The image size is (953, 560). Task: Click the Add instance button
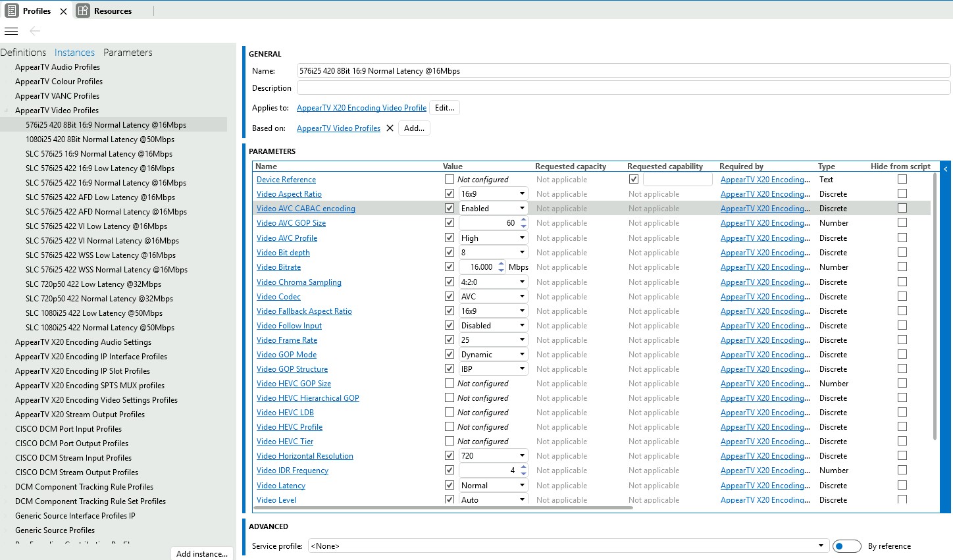[x=202, y=553]
